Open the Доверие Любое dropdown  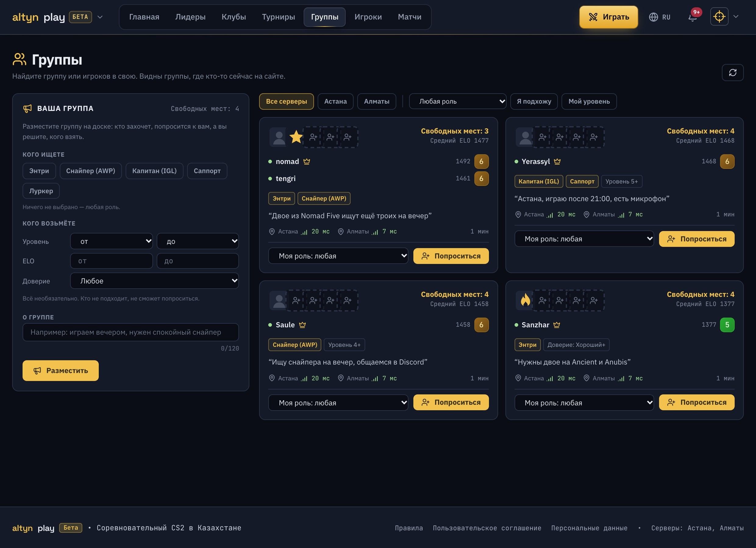(154, 281)
